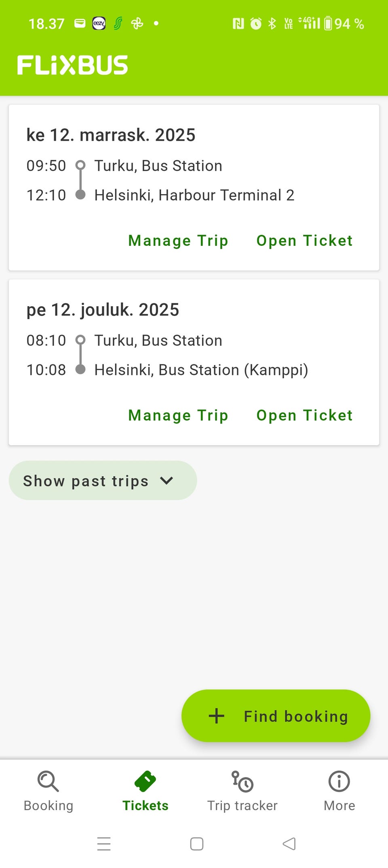Manage Trip for 12. jouluk. journey
This screenshot has height=868, width=388.
[x=178, y=415]
